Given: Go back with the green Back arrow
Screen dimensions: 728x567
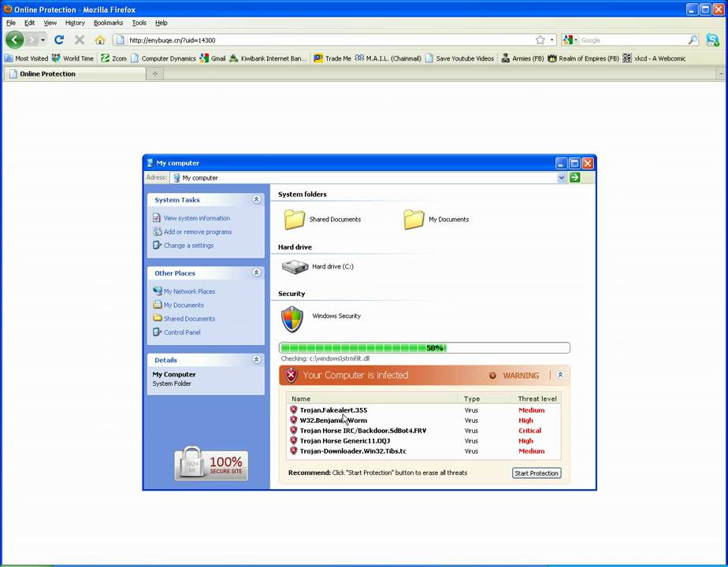Looking at the screenshot, I should (x=15, y=40).
